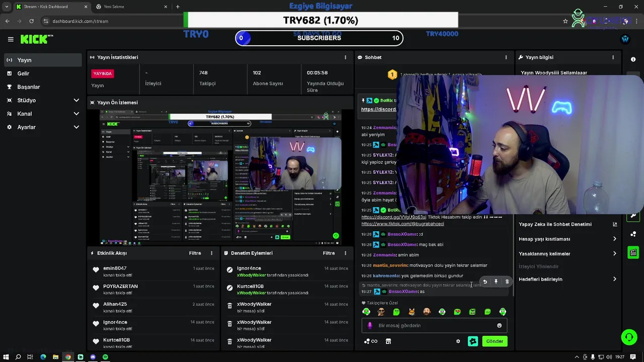Delete the hovered chat message with the trash icon

coord(507,282)
